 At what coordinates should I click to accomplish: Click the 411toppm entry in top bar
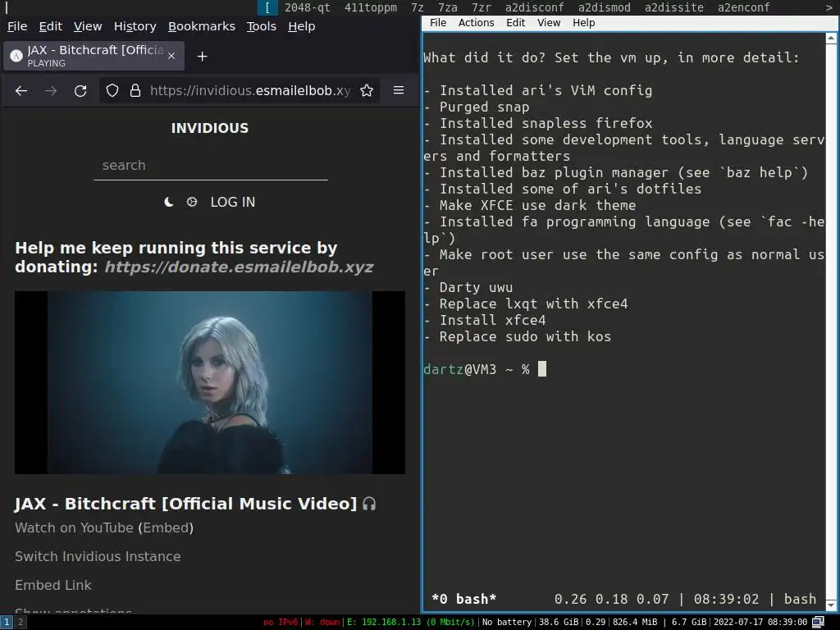coord(371,7)
